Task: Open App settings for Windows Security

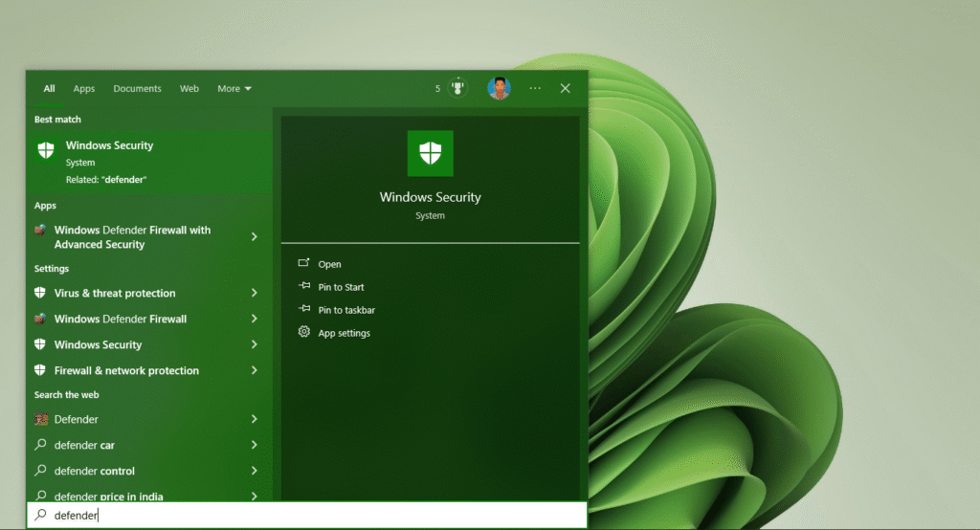Action: [344, 333]
